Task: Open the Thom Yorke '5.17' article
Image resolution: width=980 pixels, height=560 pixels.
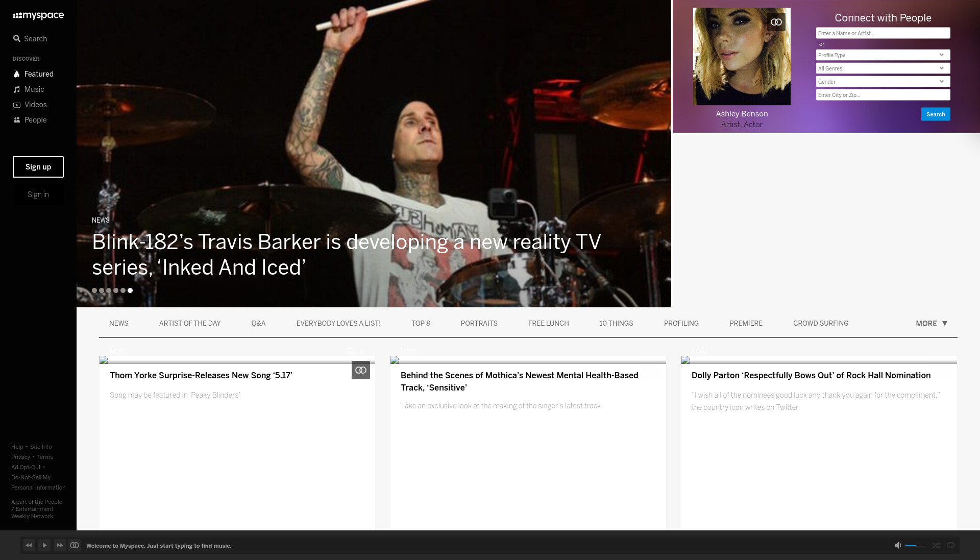Action: pyautogui.click(x=201, y=375)
